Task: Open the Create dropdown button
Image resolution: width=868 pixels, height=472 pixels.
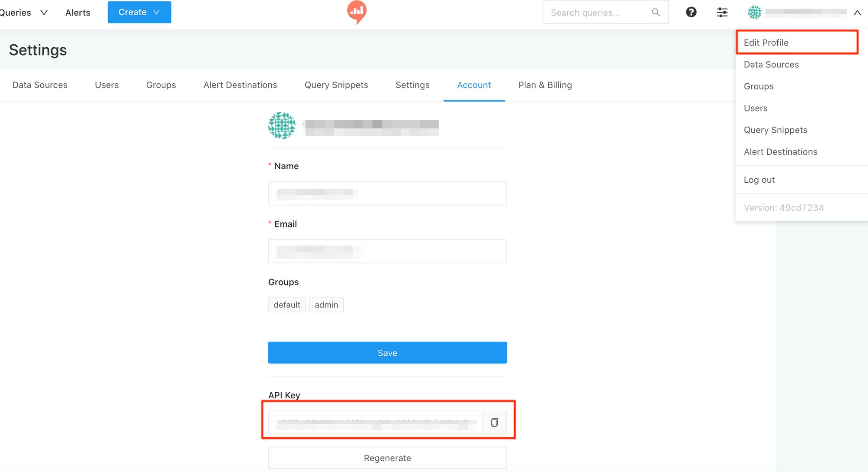Action: click(139, 12)
